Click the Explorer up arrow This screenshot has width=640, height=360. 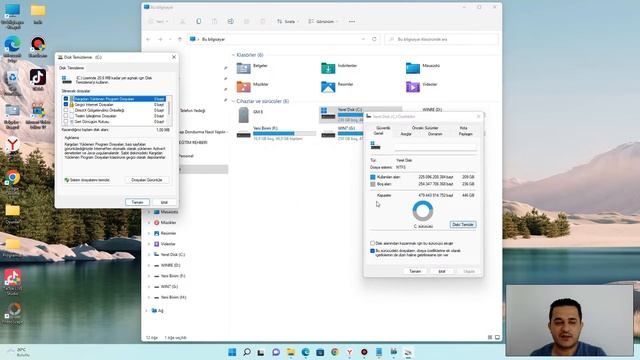coord(180,39)
